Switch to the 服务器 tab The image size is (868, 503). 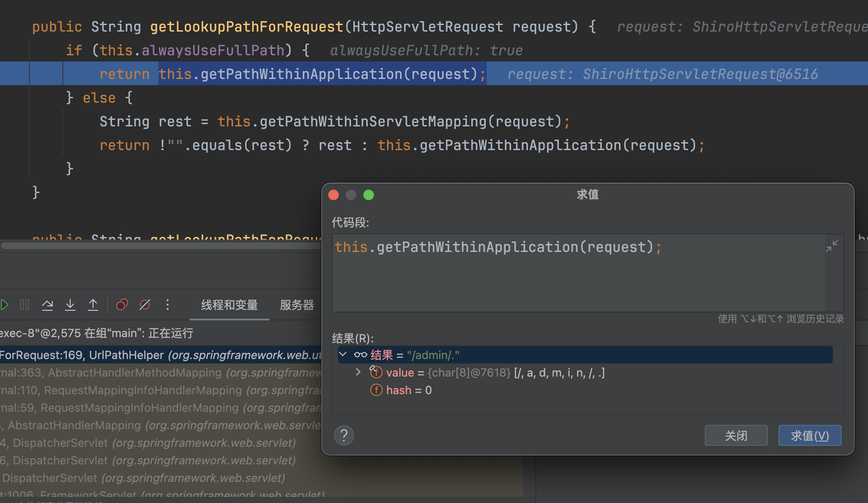(x=297, y=305)
